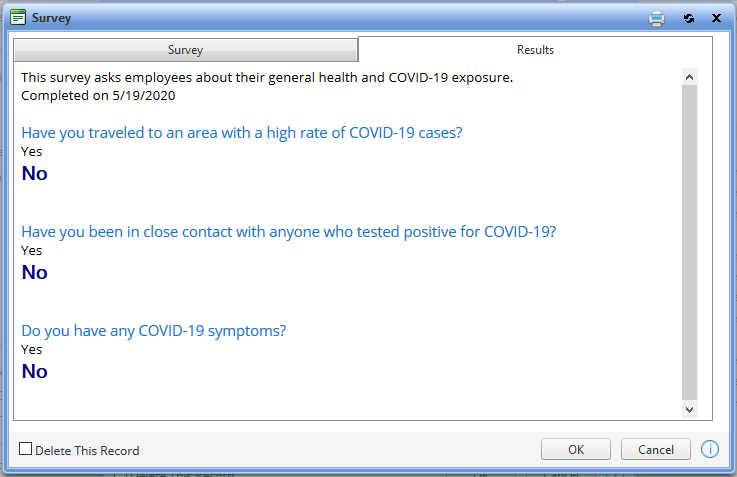Close the Survey dialog with the X

pyautogui.click(x=716, y=18)
